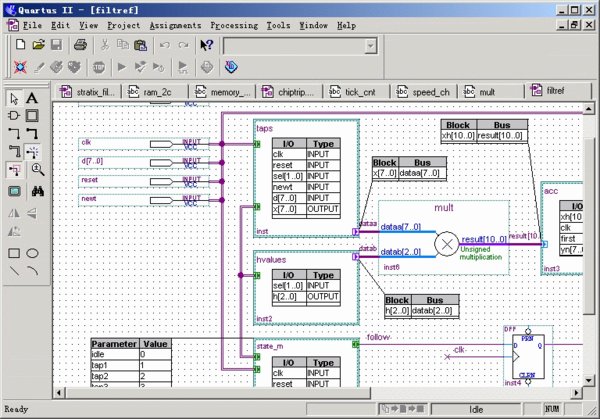Select the Block tool icon
This screenshot has width=600, height=419.
(32, 116)
